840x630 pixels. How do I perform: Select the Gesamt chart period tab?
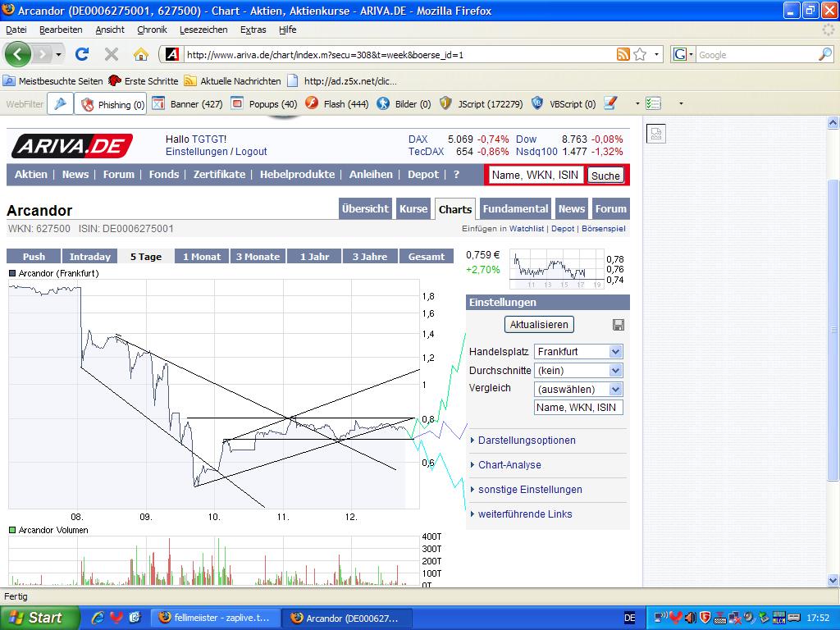click(x=427, y=257)
